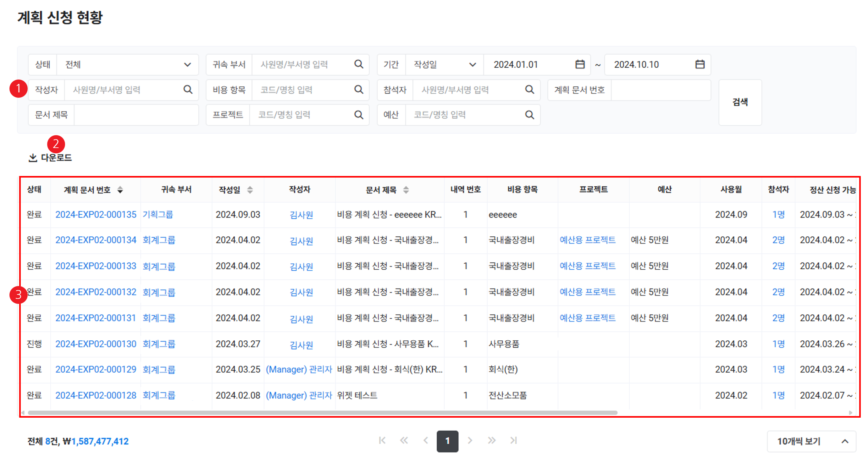Click 예산용 프로젝트 link in second row
Viewport: 868px width, 456px height.
(x=587, y=240)
